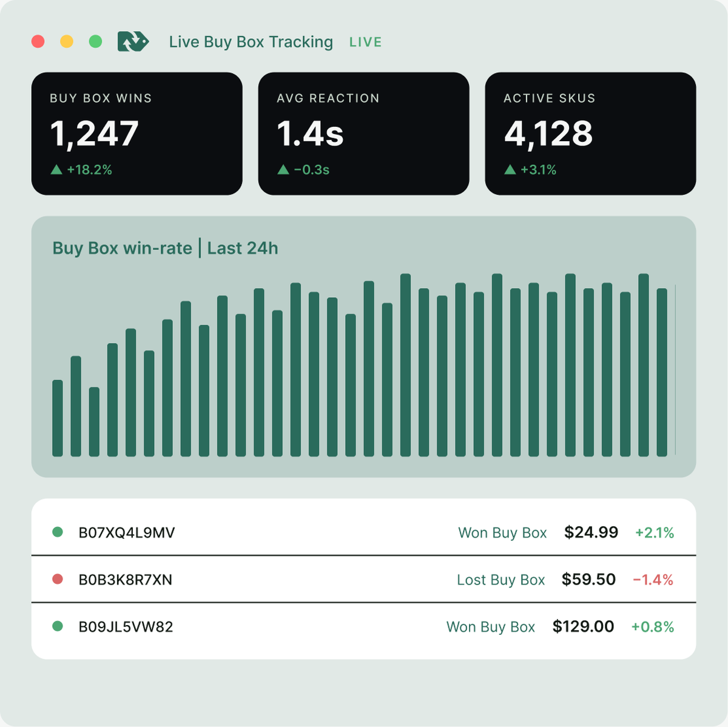Click the yellow minimize window dot
The width and height of the screenshot is (728, 727).
[x=67, y=41]
